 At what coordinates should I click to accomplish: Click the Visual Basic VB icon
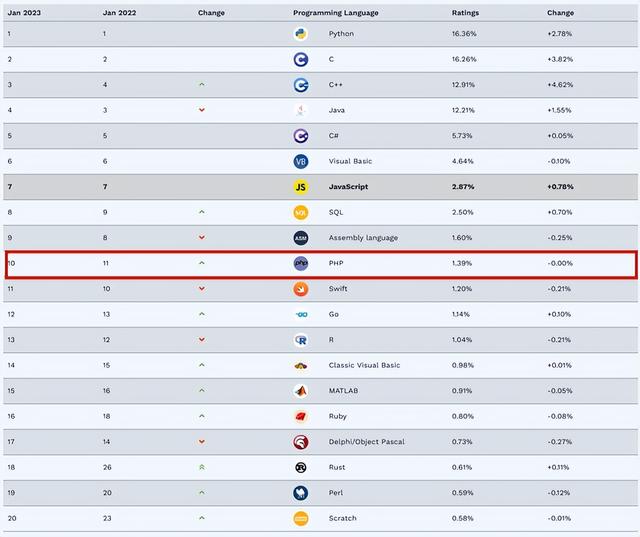(x=301, y=161)
